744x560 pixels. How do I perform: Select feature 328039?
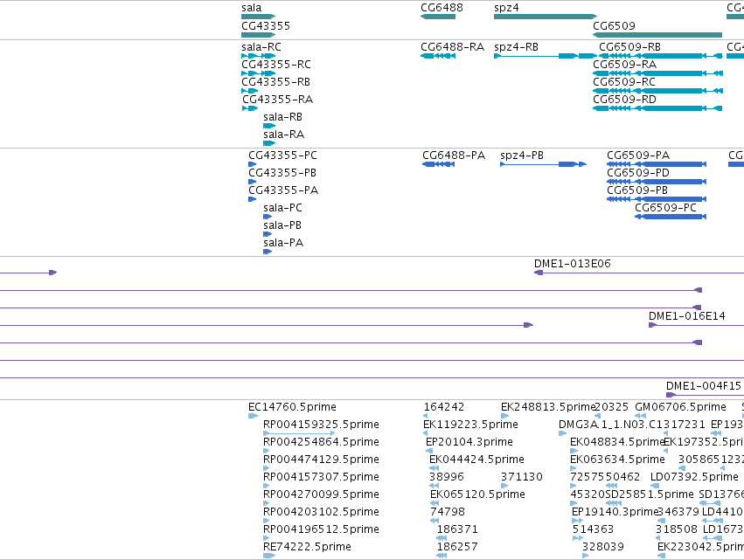click(x=586, y=556)
